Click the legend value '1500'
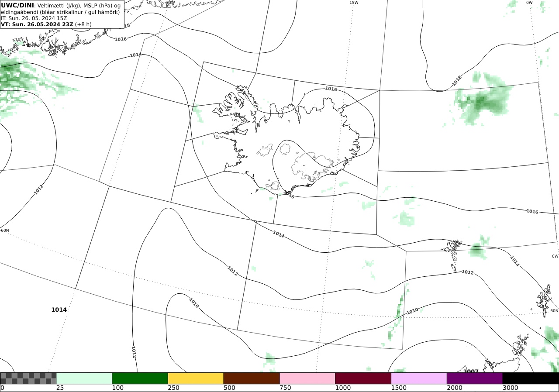Image resolution: width=559 pixels, height=392 pixels. pyautogui.click(x=399, y=388)
